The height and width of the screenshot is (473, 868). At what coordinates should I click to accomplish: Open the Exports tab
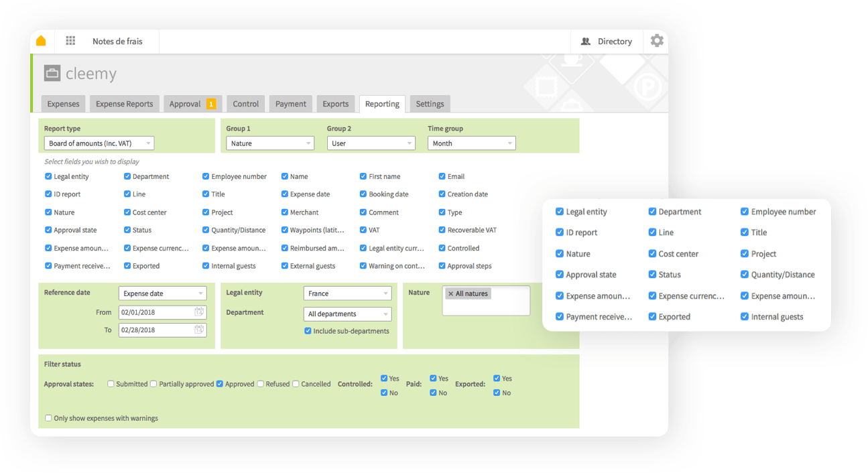(x=336, y=104)
